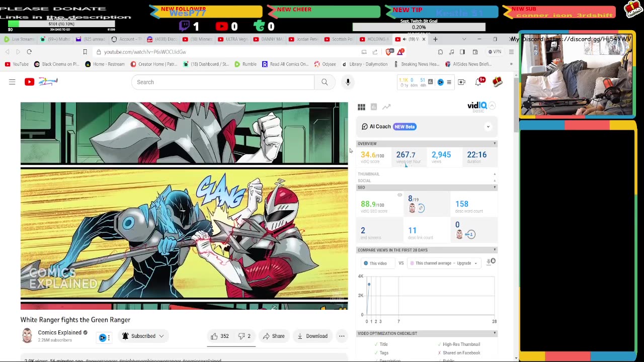The width and height of the screenshot is (644, 362).
Task: Open the Brave wallet icon
Action: (x=475, y=52)
